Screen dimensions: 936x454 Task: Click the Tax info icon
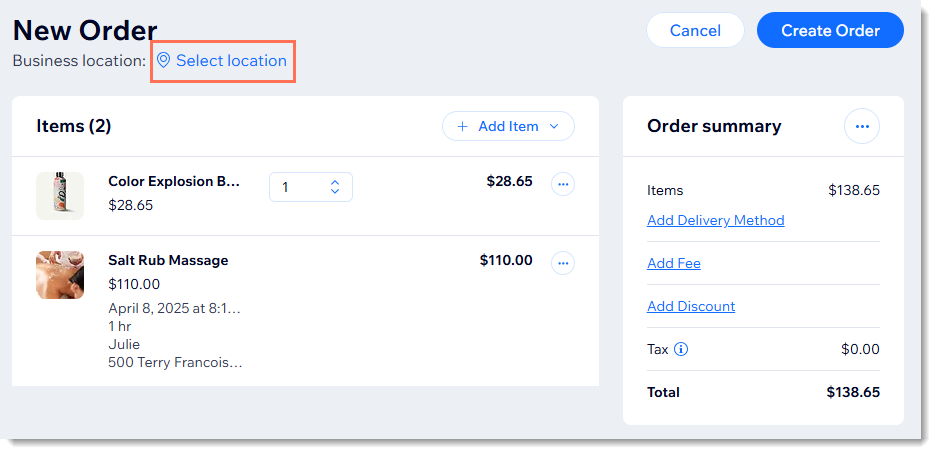[681, 349]
